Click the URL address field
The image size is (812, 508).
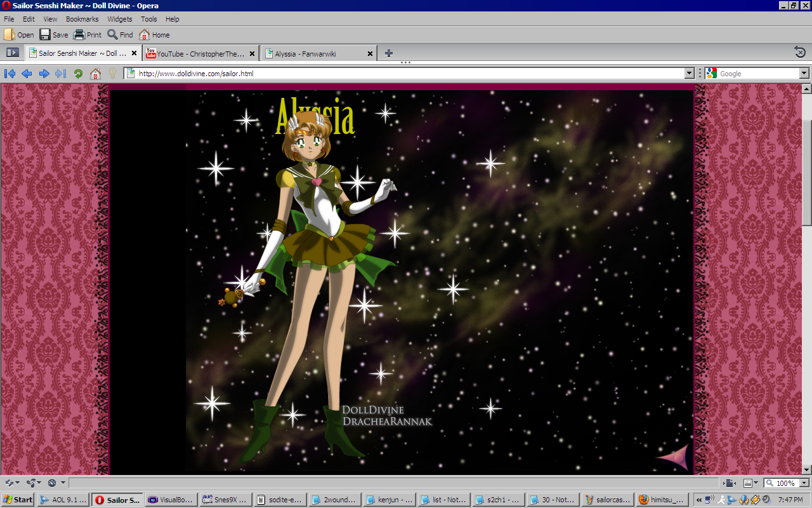click(x=406, y=74)
